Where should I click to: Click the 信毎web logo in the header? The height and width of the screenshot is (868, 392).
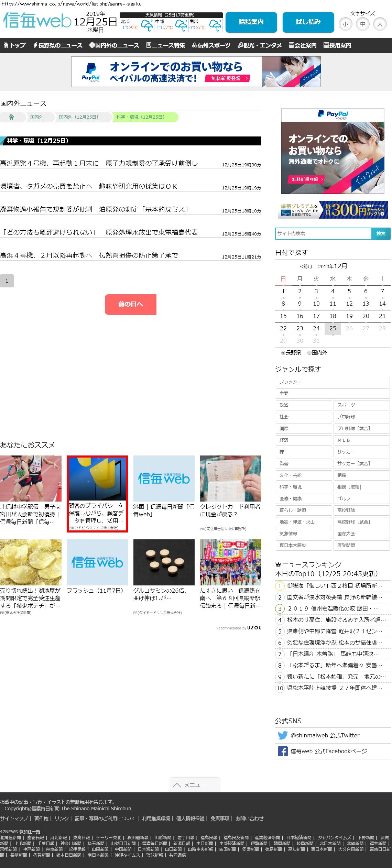pyautogui.click(x=37, y=21)
